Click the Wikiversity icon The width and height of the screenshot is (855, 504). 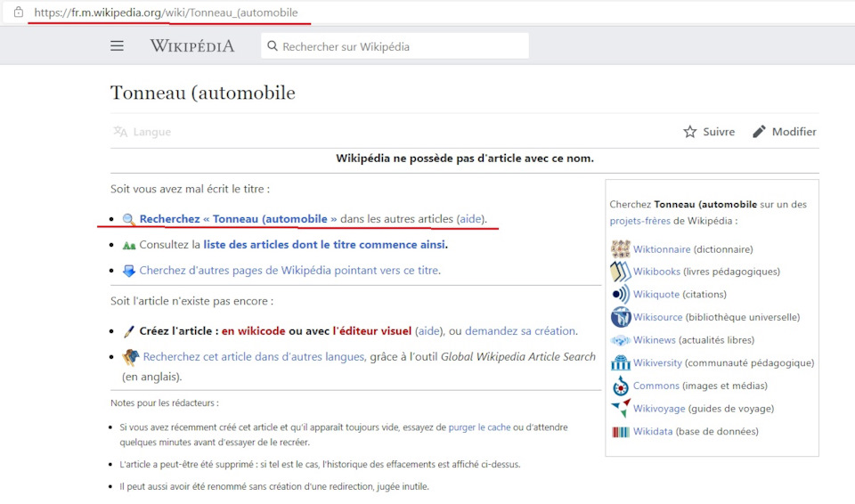620,362
